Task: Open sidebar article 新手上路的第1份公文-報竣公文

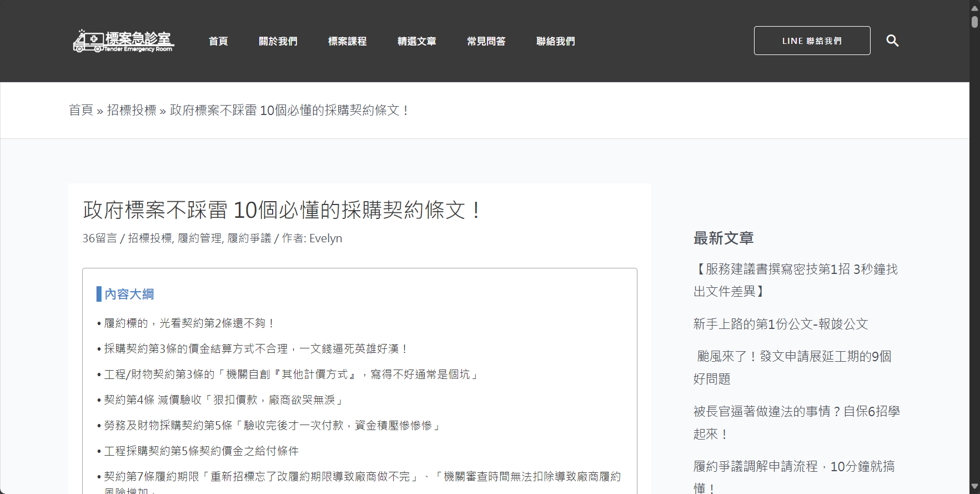Action: point(780,324)
